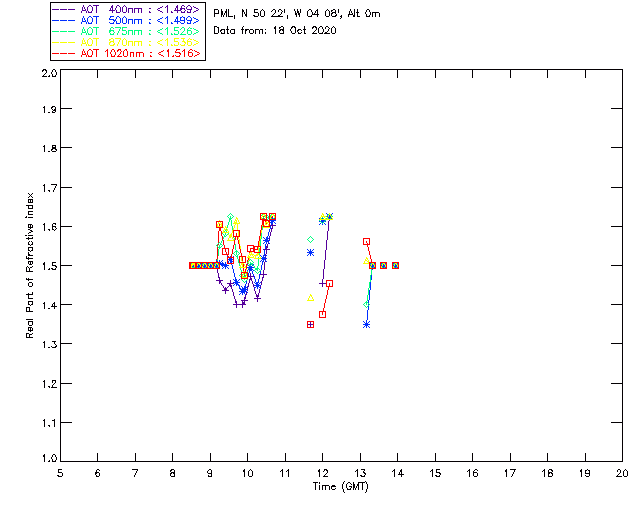Click the y-axis tick label 1.9
This screenshot has height=512, width=640.
click(x=49, y=109)
